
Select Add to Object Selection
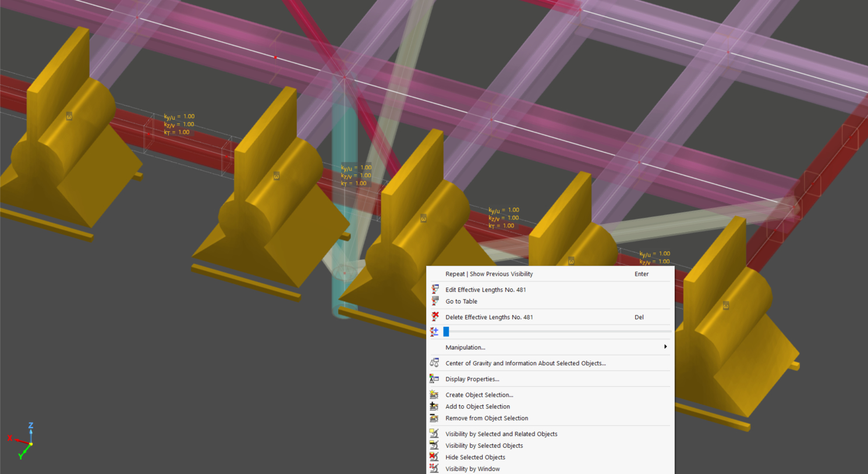point(477,407)
